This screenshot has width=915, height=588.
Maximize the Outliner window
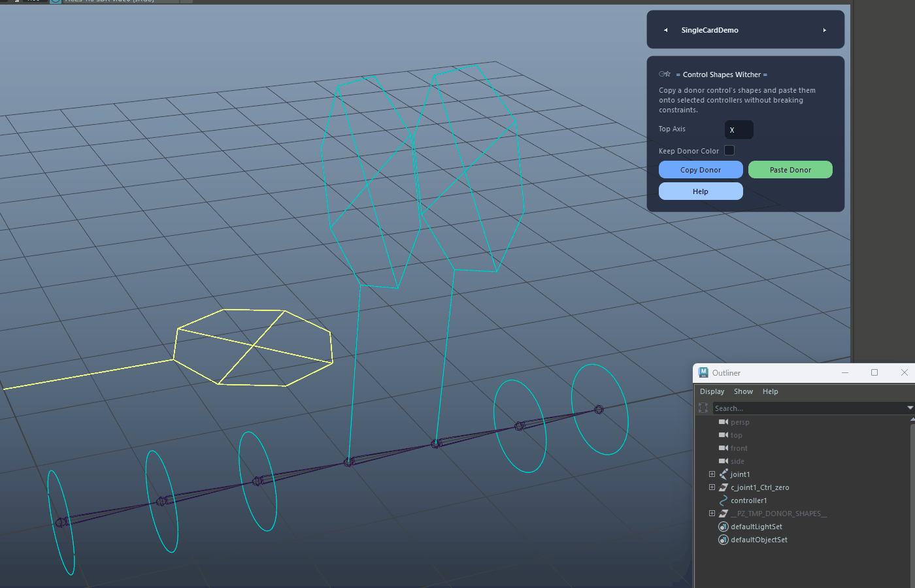coord(874,372)
